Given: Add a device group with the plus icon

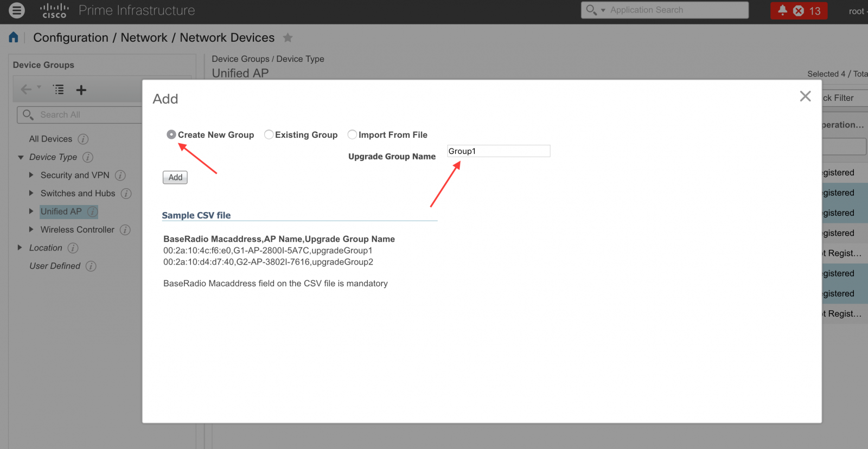Looking at the screenshot, I should pos(81,90).
